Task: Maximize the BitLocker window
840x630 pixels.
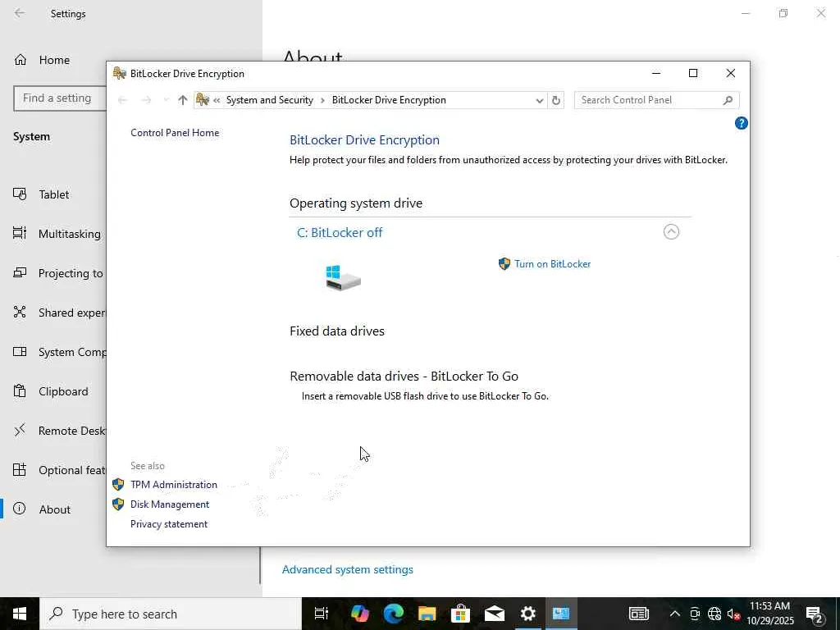Action: [x=692, y=73]
